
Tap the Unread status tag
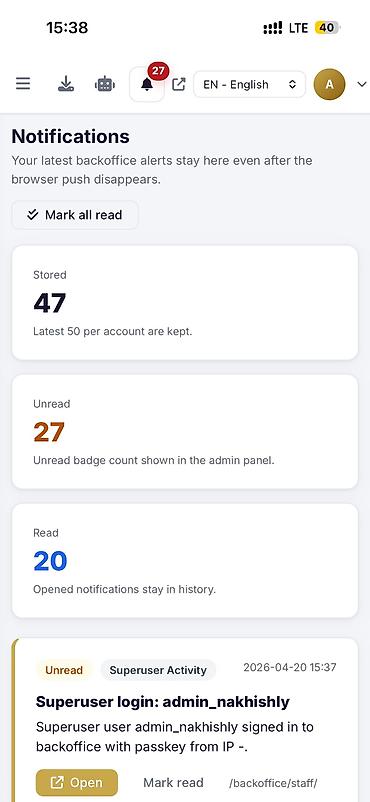pyautogui.click(x=64, y=670)
